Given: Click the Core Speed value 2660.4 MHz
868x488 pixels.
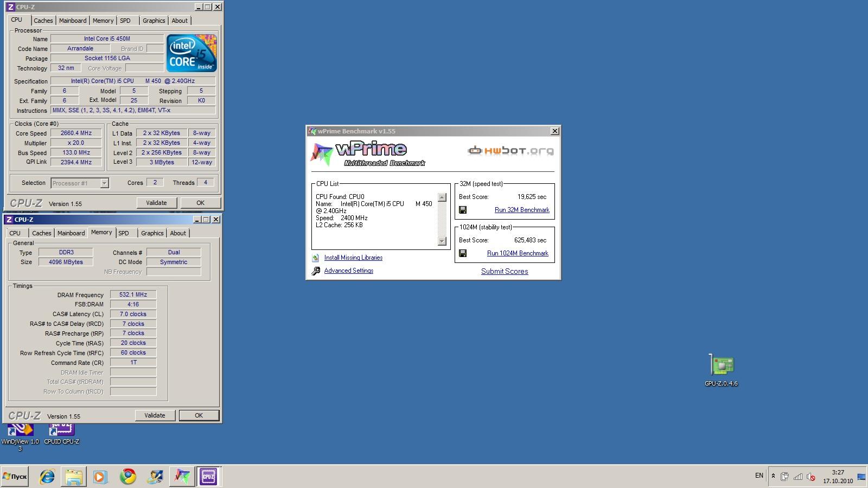Looking at the screenshot, I should pyautogui.click(x=76, y=133).
